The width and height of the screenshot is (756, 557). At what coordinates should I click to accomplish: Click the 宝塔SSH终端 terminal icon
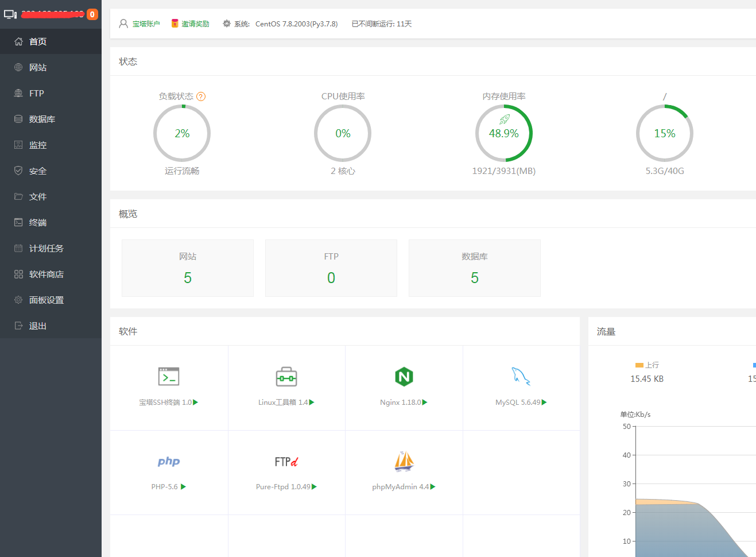point(169,377)
